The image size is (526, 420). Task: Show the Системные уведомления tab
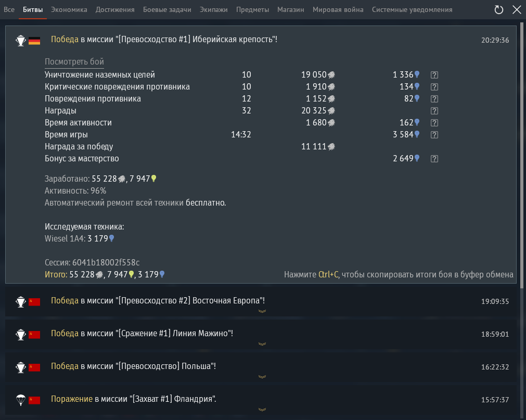(x=412, y=10)
